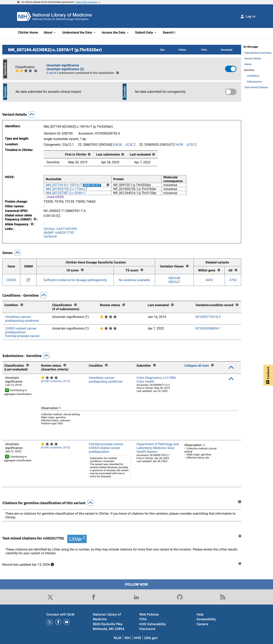Open the USA.gov footer link

151,638
